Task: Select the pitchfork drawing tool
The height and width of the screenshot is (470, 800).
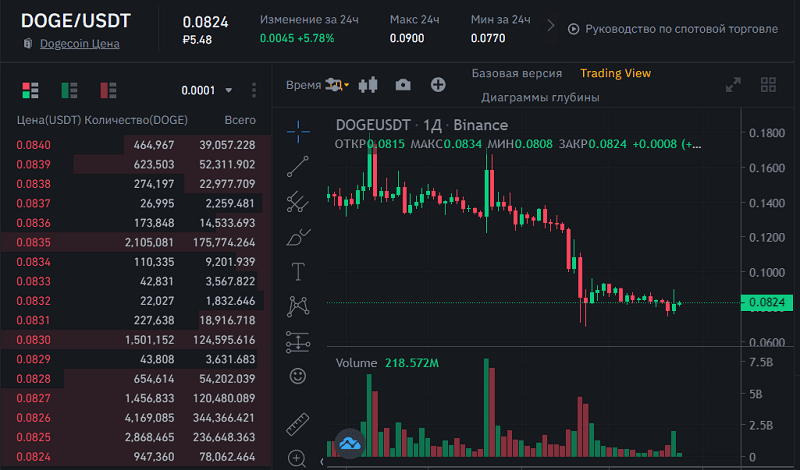Action: (298, 202)
